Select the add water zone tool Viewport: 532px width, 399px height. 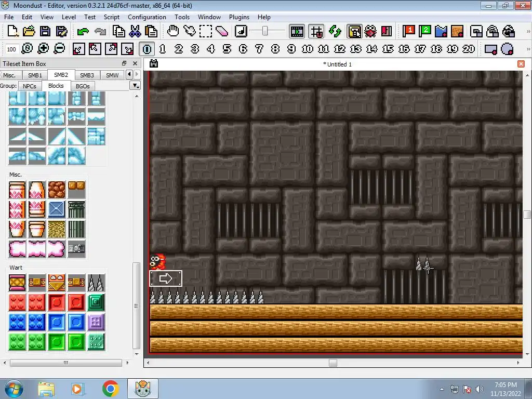pos(441,31)
